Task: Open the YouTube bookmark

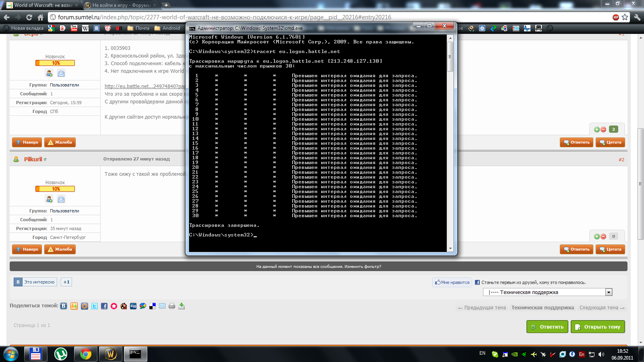Action: point(74,28)
